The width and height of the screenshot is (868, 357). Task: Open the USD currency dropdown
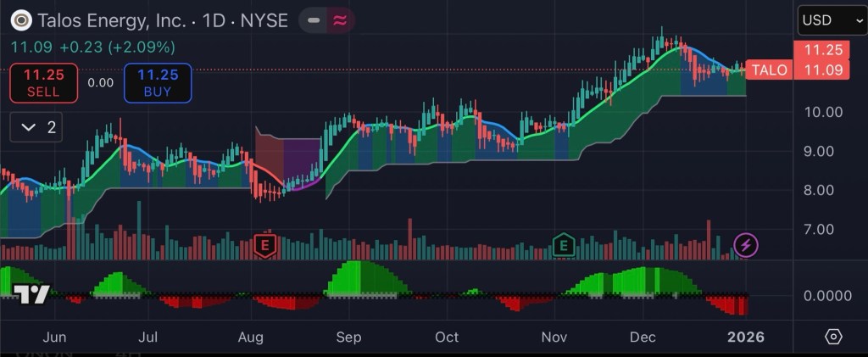(x=831, y=20)
